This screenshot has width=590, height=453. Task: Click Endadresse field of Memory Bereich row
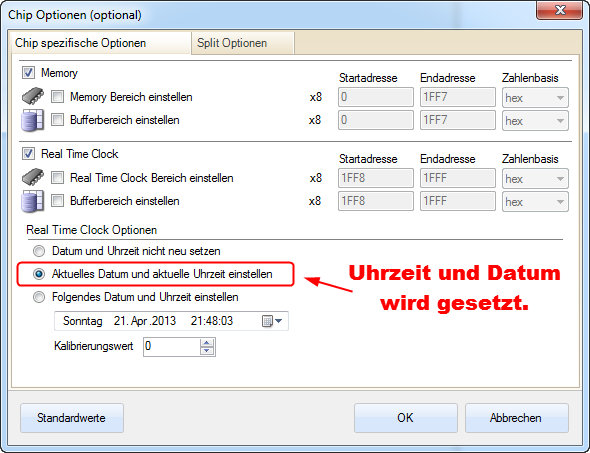pyautogui.click(x=458, y=97)
